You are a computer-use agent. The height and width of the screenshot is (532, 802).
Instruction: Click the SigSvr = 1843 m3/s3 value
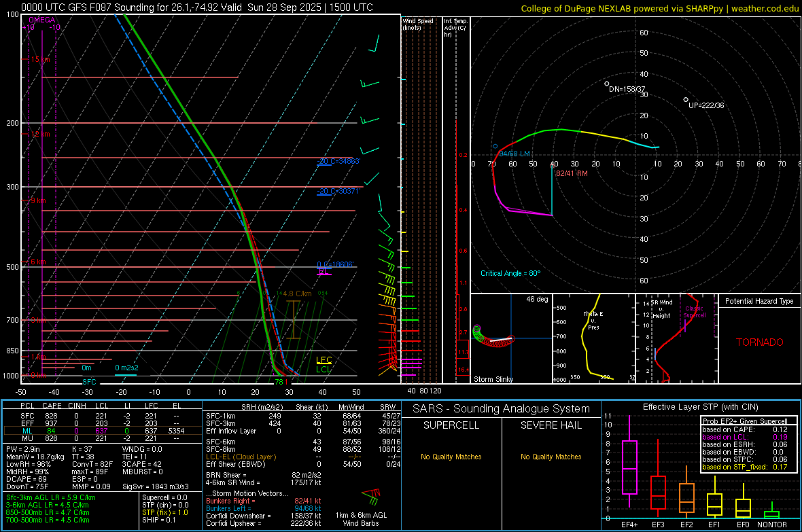(156, 486)
